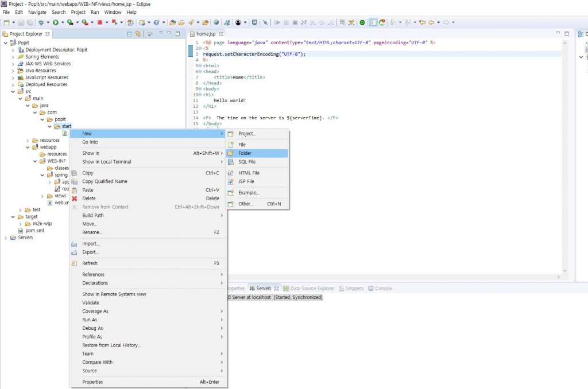588x389 pixels.
Task: Close the home.jsp editor tab
Action: click(x=220, y=34)
